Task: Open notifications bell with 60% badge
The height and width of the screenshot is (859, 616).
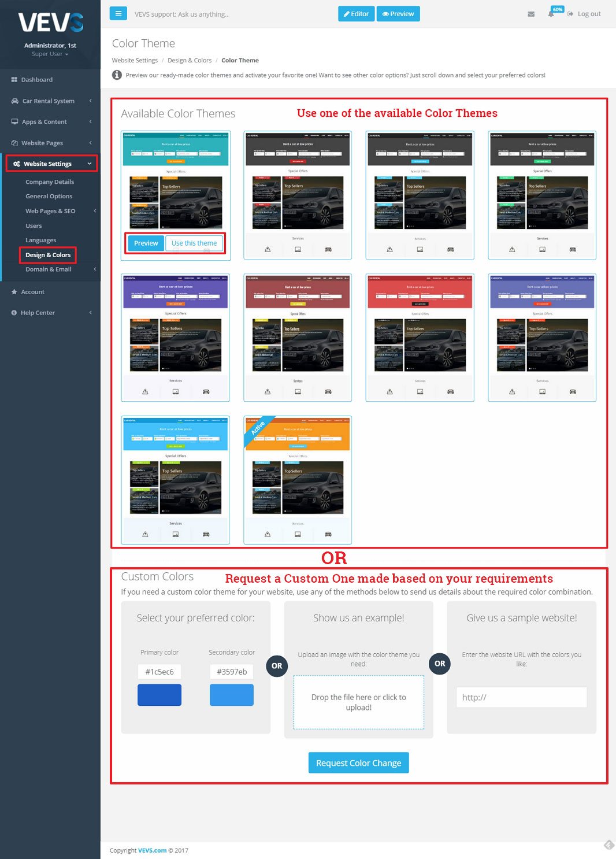Action: click(x=551, y=14)
